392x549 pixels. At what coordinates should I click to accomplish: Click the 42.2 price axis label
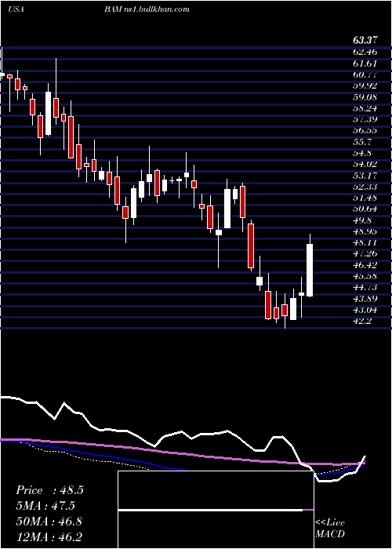pyautogui.click(x=362, y=321)
